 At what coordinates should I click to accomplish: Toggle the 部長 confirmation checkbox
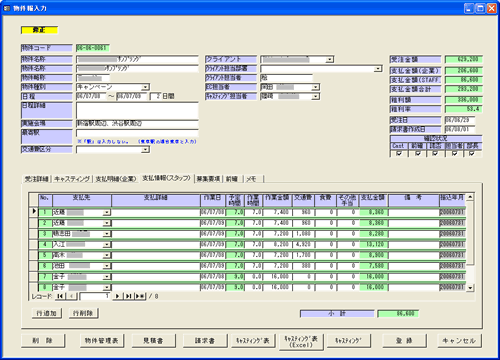click(x=471, y=153)
